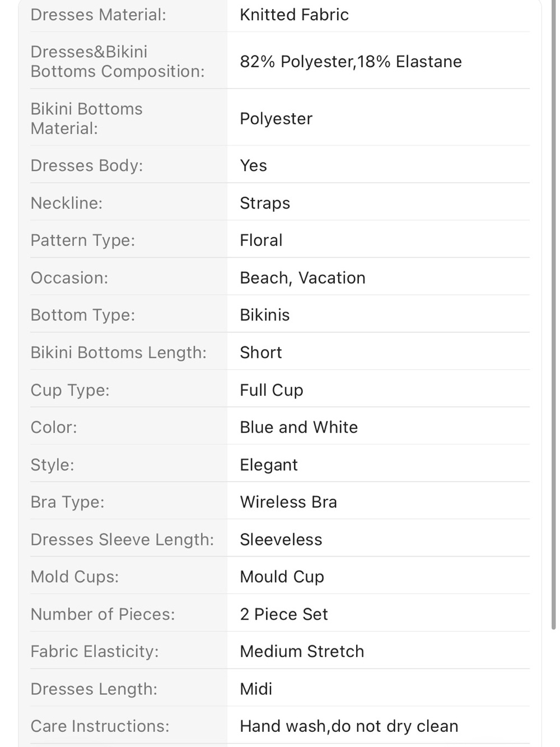Select the Beach, Vacation occasion value
Image resolution: width=560 pixels, height=747 pixels.
302,278
